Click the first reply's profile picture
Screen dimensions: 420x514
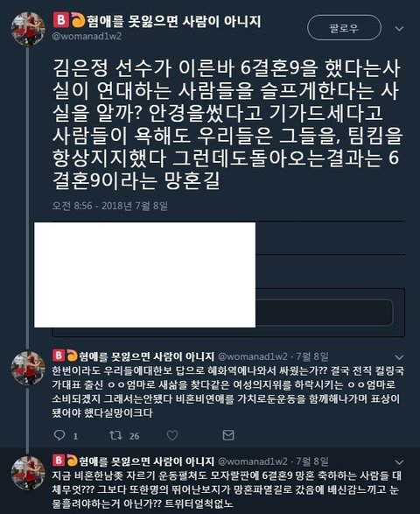(x=28, y=368)
